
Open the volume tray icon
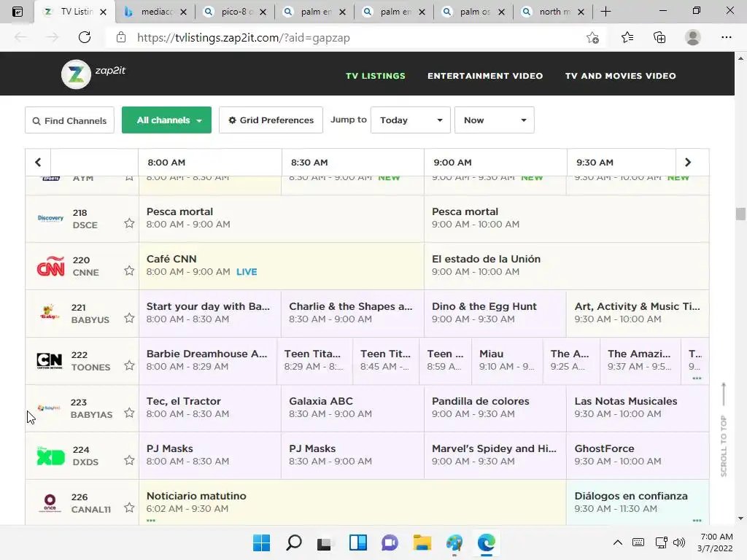(x=679, y=542)
